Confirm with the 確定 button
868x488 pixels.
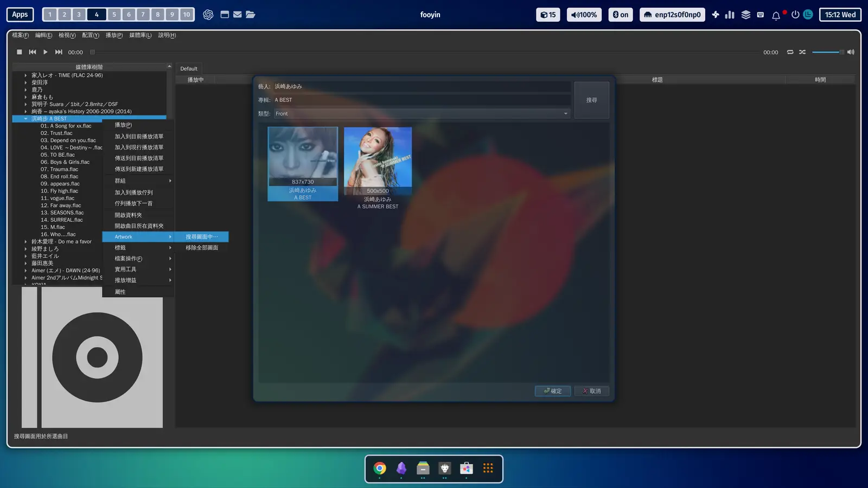553,391
